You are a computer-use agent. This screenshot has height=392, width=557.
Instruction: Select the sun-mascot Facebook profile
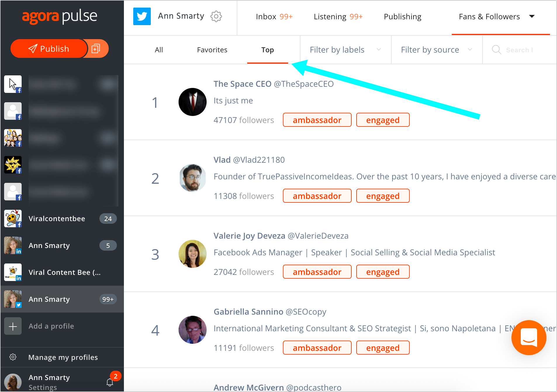point(13,165)
